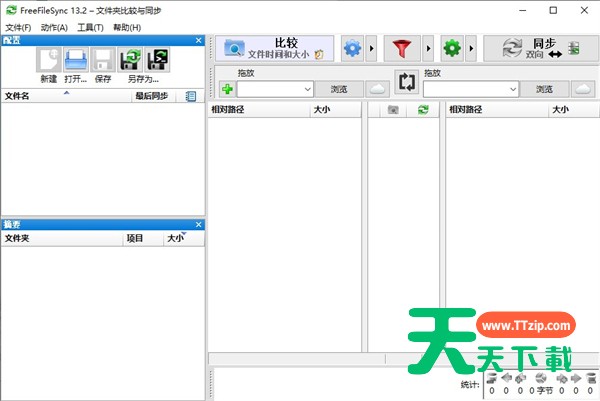This screenshot has height=401, width=600.
Task: Click middle grid sync action icon
Action: 423,110
